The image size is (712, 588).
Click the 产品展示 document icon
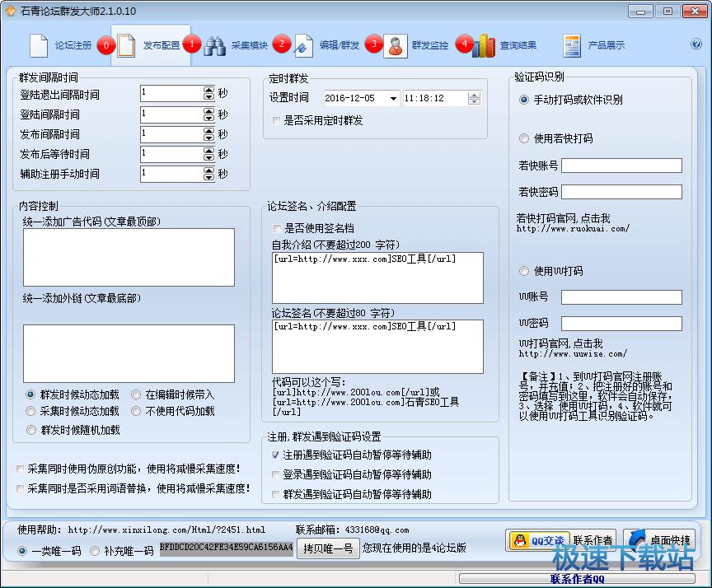pyautogui.click(x=572, y=45)
